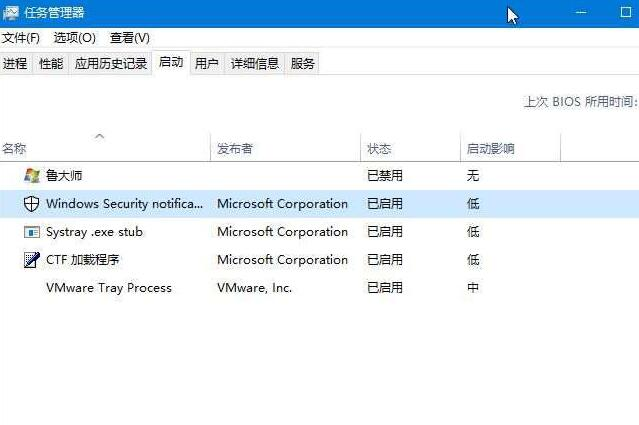Click the CTF 加载程序 pen icon
The image size is (639, 425).
[32, 259]
